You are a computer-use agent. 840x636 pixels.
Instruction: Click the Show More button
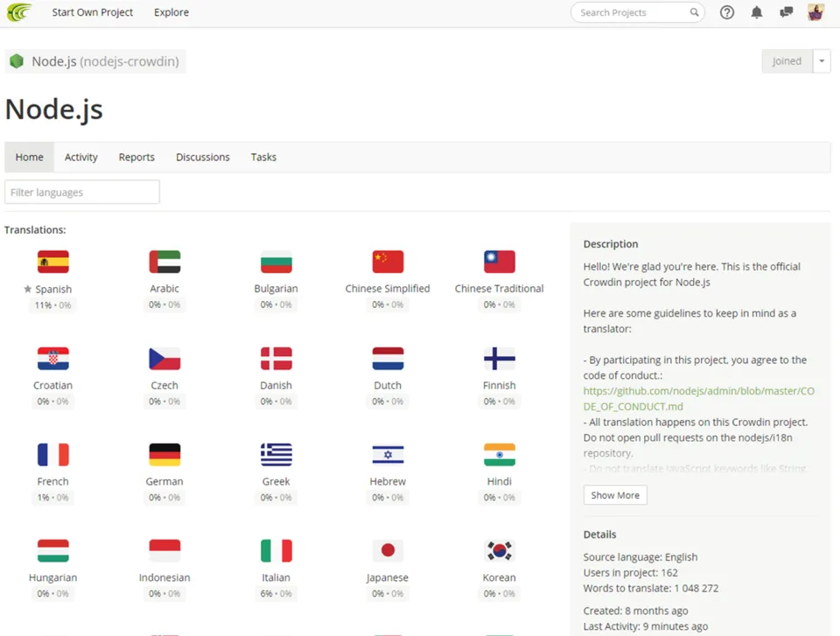click(615, 495)
